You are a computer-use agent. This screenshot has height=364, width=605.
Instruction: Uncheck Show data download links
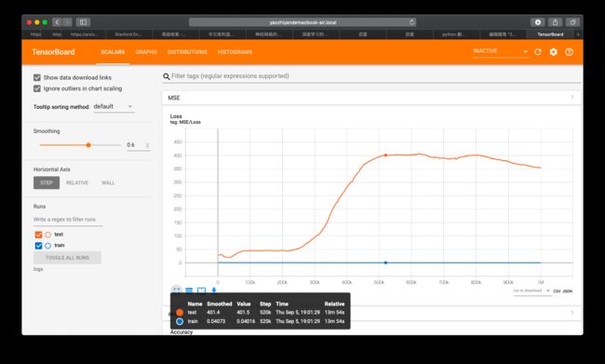[x=37, y=77]
